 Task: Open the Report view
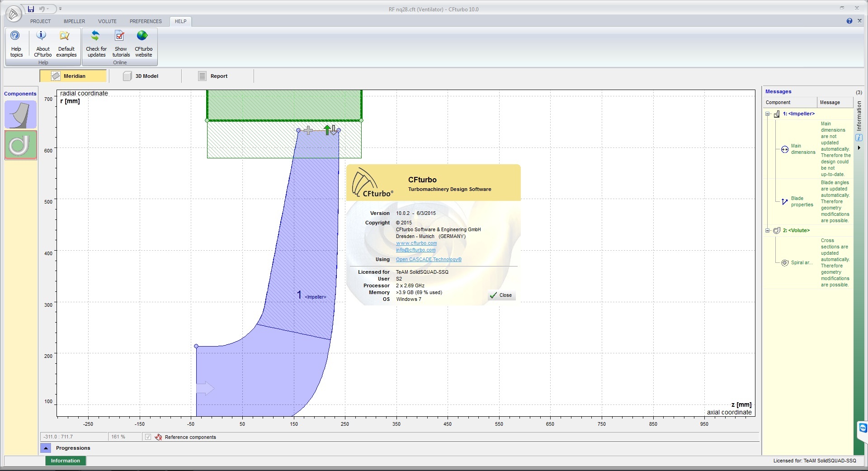[x=218, y=76]
